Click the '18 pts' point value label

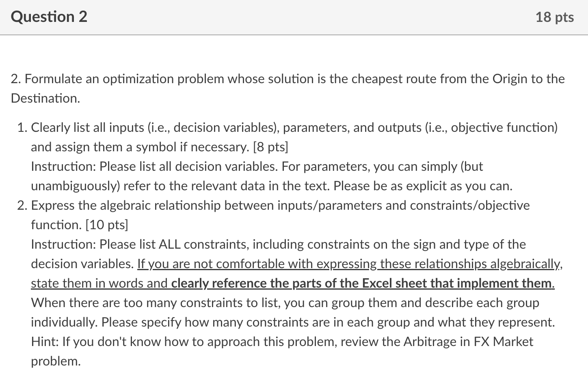[554, 17]
